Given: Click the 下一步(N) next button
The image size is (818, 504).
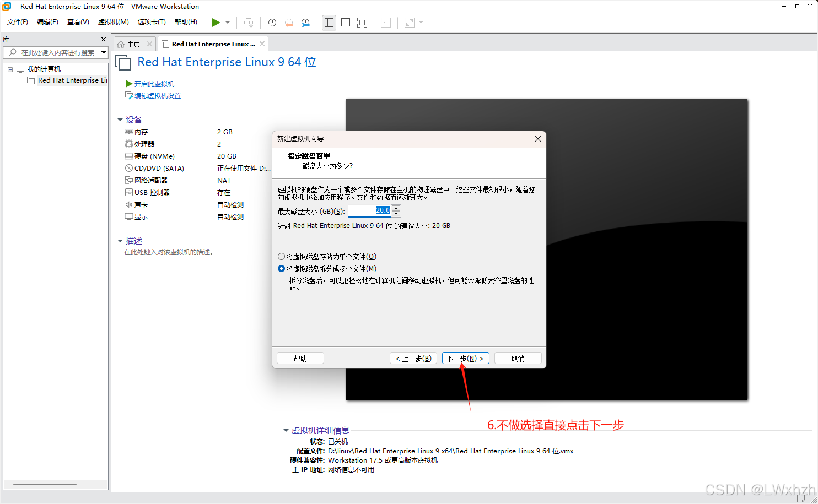Looking at the screenshot, I should click(466, 359).
